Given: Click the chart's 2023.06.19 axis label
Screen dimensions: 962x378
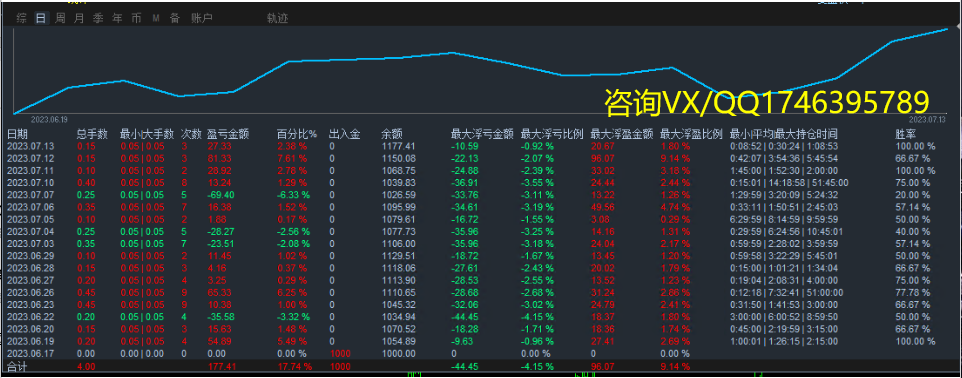Looking at the screenshot, I should 49,119.
